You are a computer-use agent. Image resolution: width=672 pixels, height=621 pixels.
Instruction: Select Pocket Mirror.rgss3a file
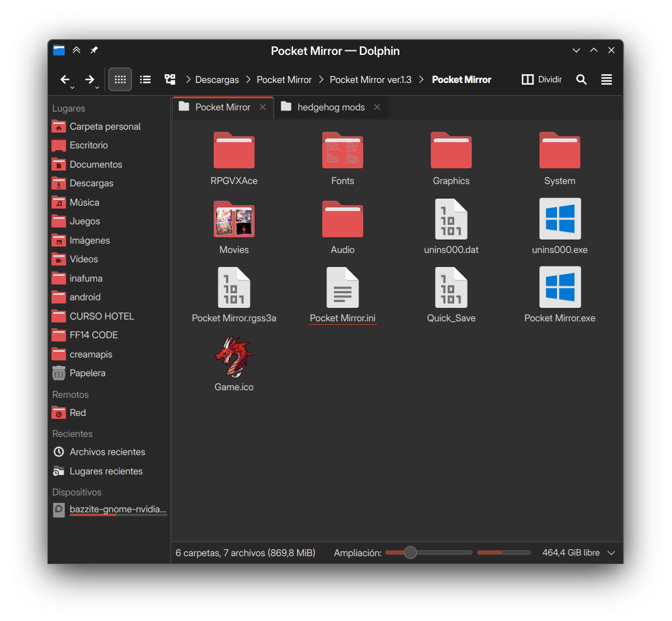(234, 296)
